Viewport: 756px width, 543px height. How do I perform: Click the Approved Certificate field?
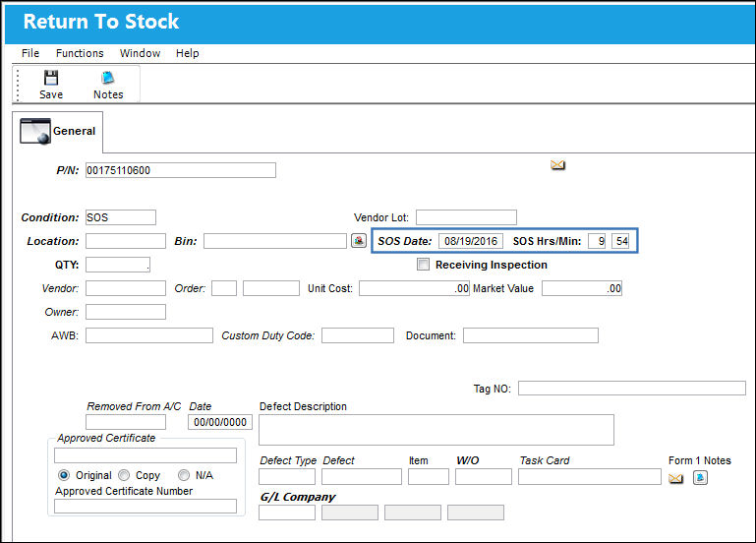[145, 455]
